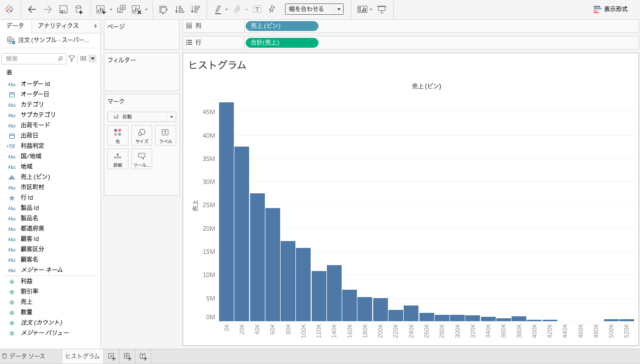This screenshot has width=640, height=364.
Task: Open the fit dropdown 幅を合わせる
Action: coord(314,9)
